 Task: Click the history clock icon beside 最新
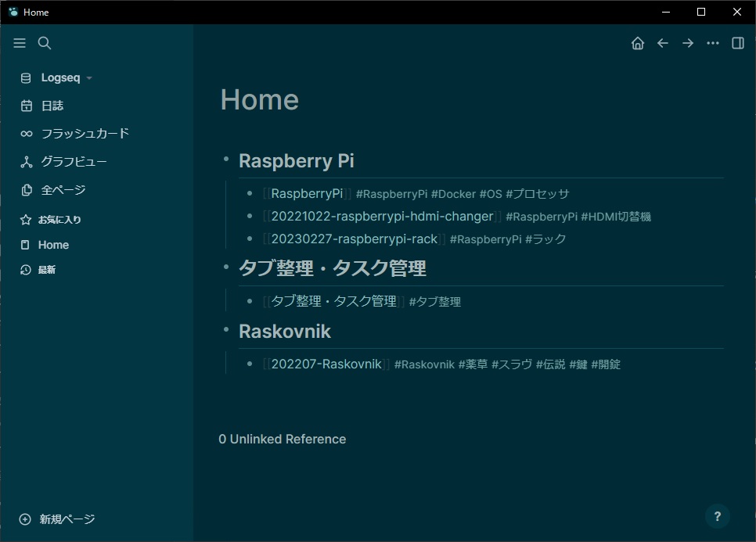(x=26, y=270)
